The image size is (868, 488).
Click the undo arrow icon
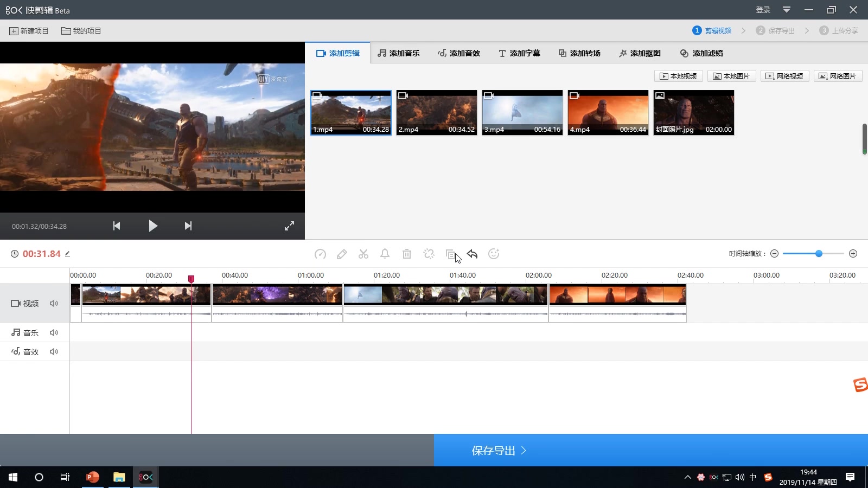(472, 254)
